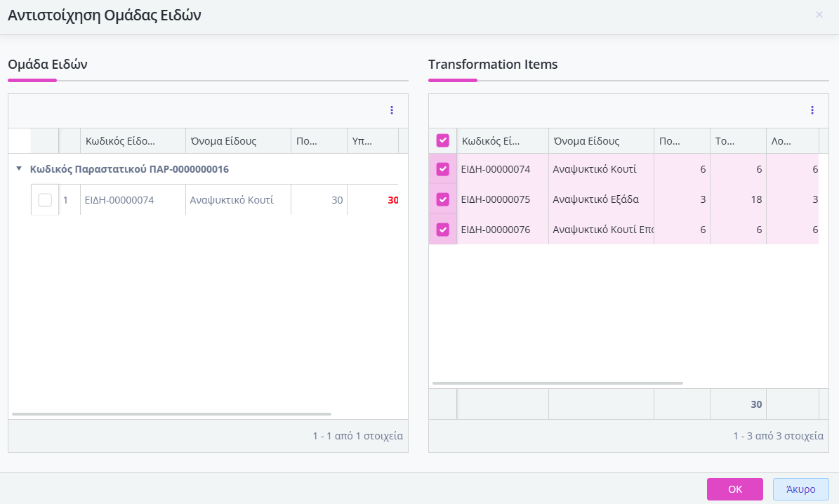Toggle the select-all checkbox in Transformation Items

pyautogui.click(x=443, y=140)
